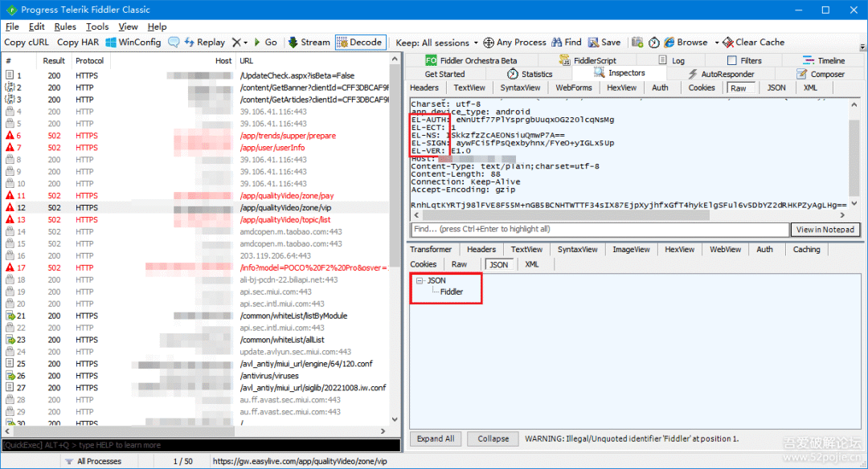Open the File menu
This screenshot has height=469, width=868.
pyautogui.click(x=12, y=27)
